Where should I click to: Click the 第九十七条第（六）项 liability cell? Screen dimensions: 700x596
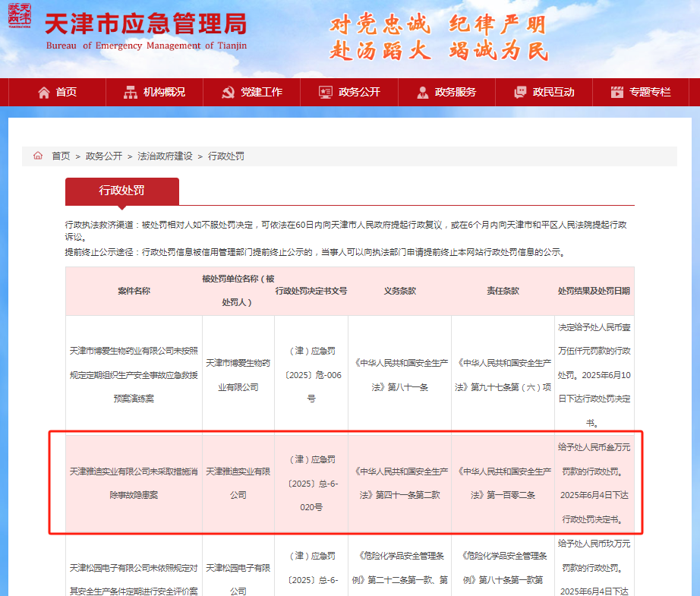tap(503, 375)
